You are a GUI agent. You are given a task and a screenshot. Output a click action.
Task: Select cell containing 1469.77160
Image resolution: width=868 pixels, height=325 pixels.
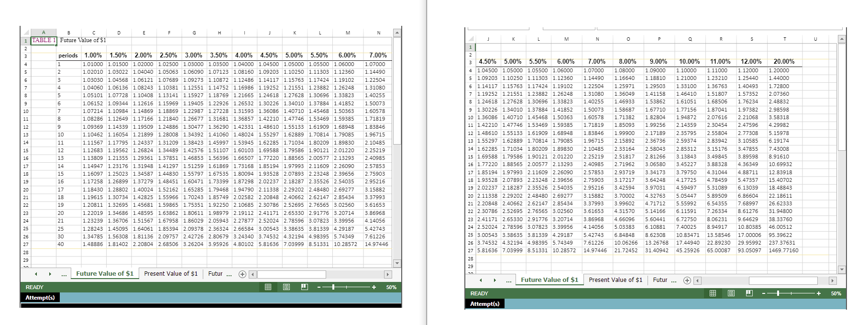[x=784, y=250]
